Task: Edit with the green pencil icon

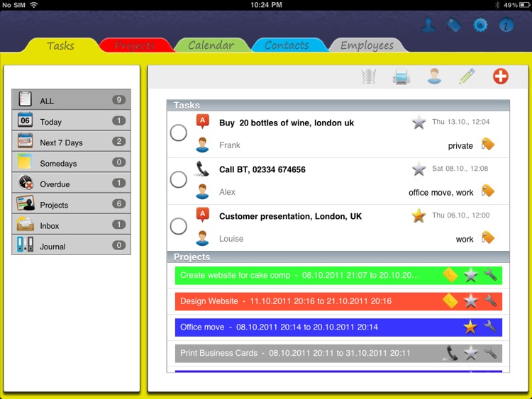Action: [x=467, y=77]
